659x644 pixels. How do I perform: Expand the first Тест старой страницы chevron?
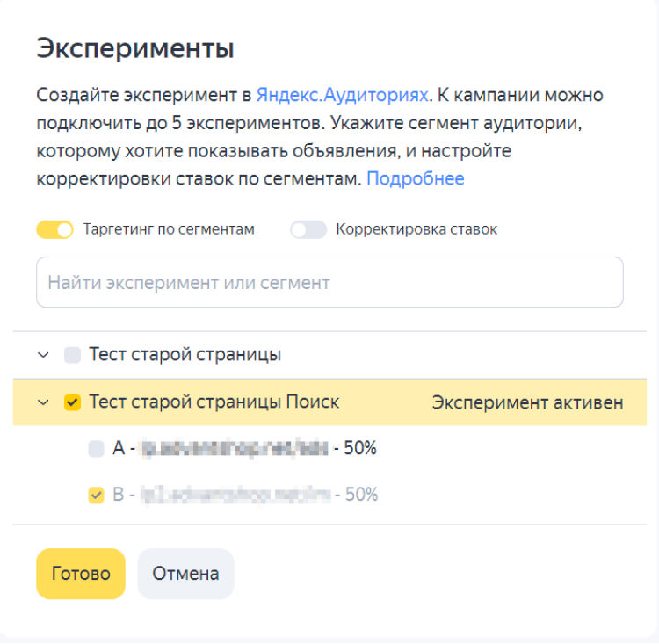[x=43, y=356]
